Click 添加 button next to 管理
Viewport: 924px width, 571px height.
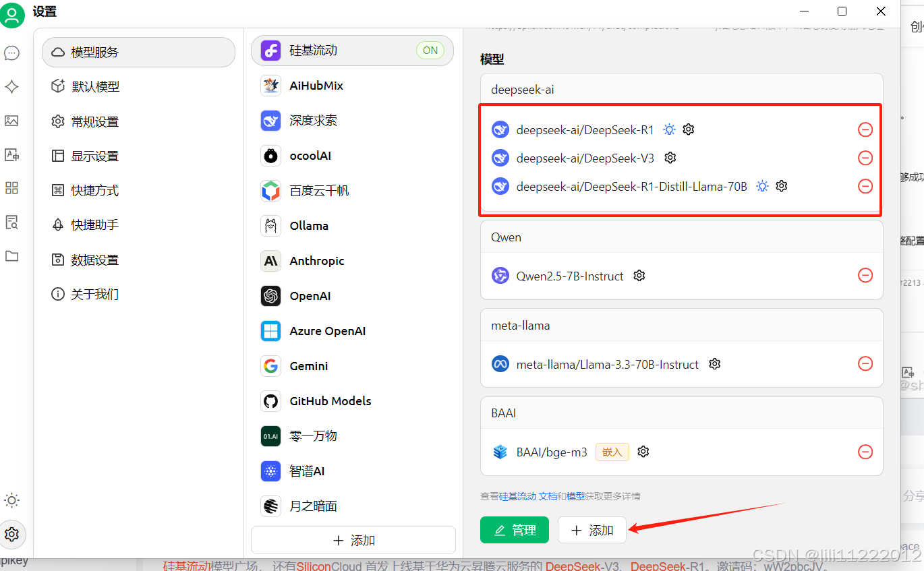pyautogui.click(x=592, y=531)
